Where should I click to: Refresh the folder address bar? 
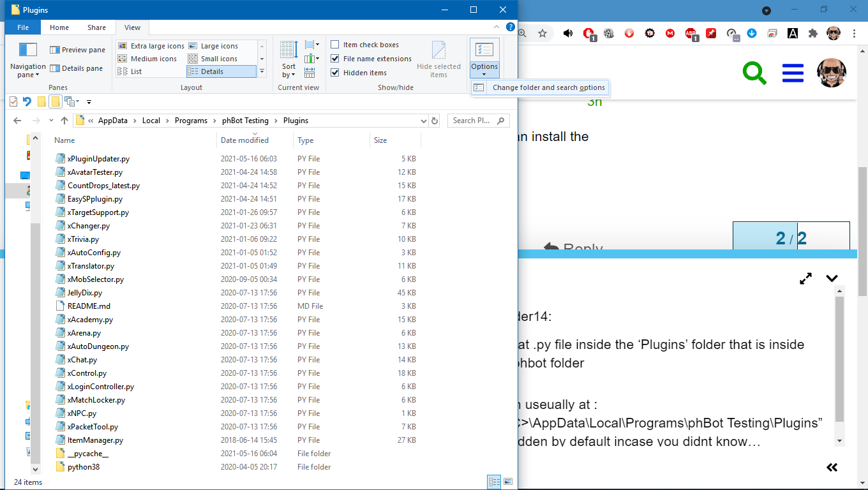click(435, 121)
